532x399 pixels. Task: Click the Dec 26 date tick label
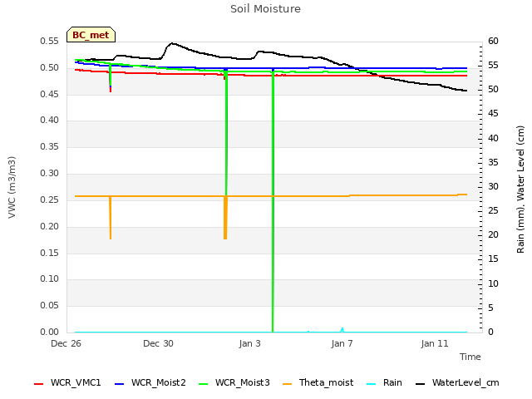tap(66, 343)
